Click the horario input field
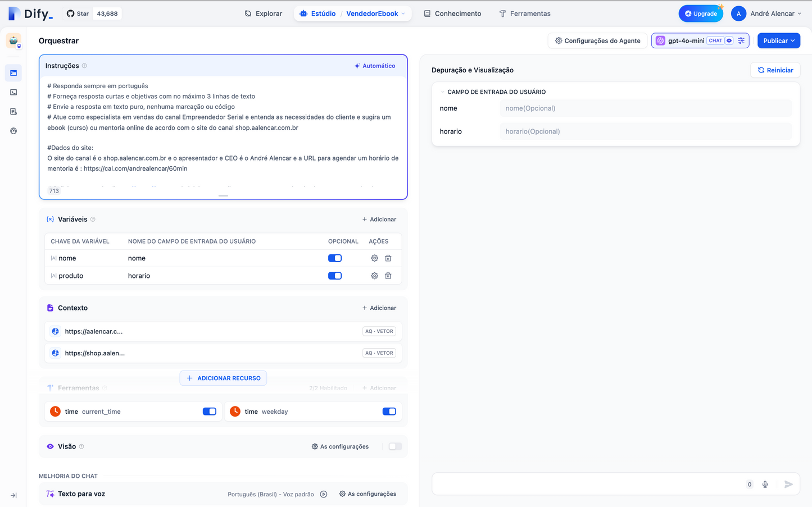The width and height of the screenshot is (812, 507). click(646, 131)
